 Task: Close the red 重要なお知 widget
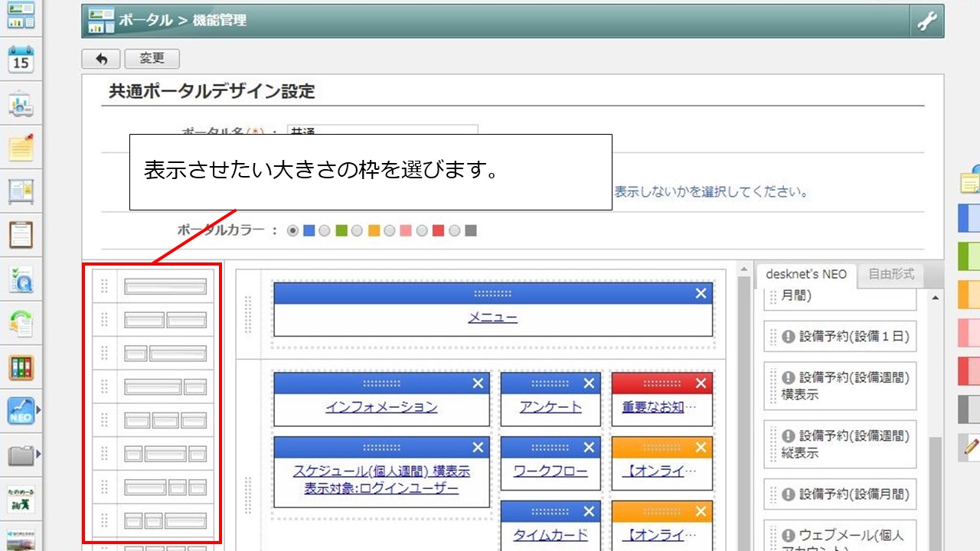(701, 383)
